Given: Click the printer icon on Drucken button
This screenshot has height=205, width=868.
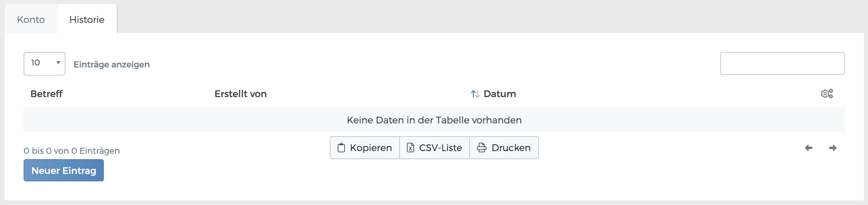Looking at the screenshot, I should pos(481,147).
